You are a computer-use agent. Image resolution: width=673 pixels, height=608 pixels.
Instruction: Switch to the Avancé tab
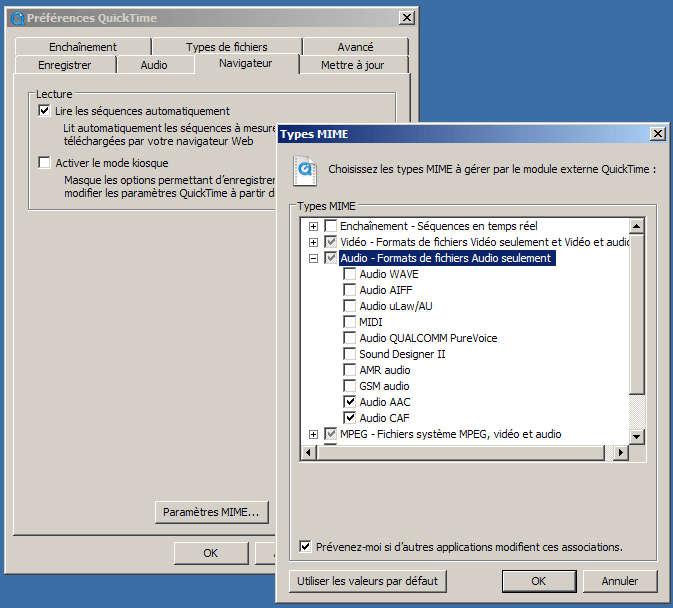pyautogui.click(x=355, y=47)
